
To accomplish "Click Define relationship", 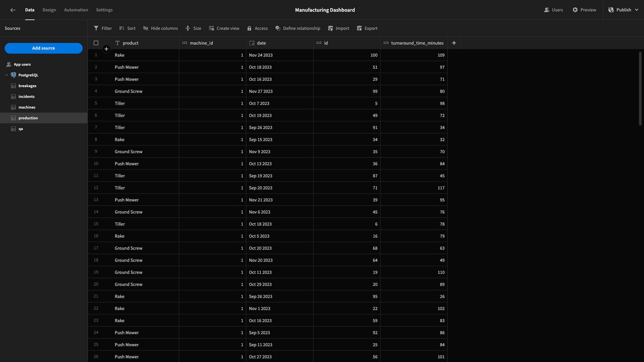I will 298,28.
